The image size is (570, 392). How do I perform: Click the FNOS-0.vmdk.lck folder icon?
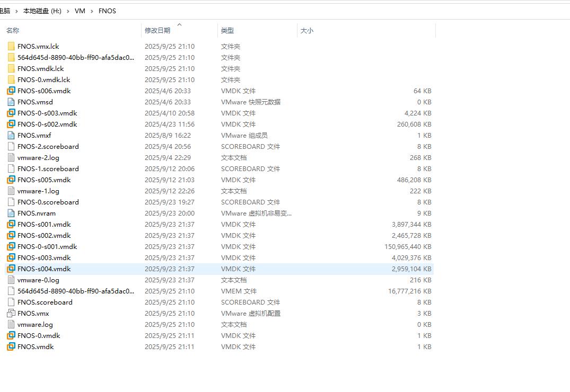pos(11,79)
